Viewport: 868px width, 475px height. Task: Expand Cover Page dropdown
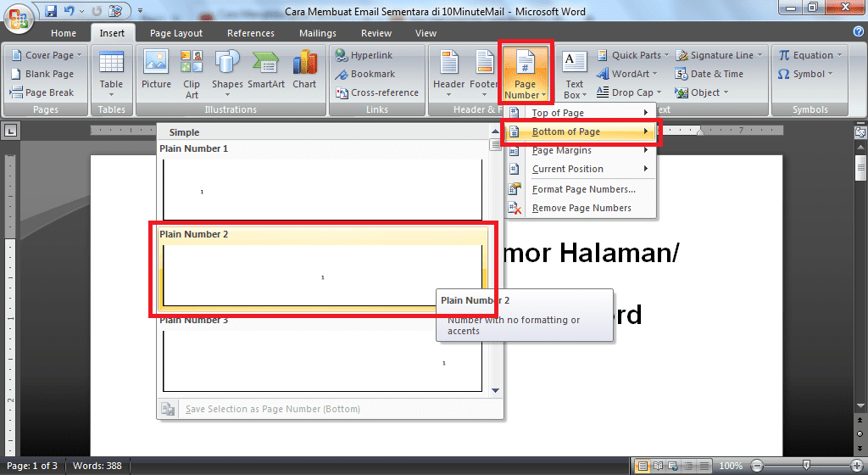[x=79, y=55]
